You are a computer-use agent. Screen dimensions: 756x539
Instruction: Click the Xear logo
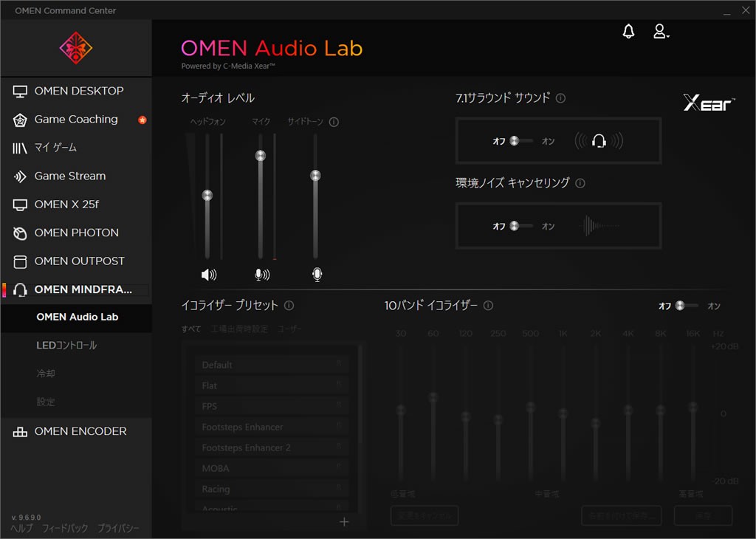[x=709, y=103]
